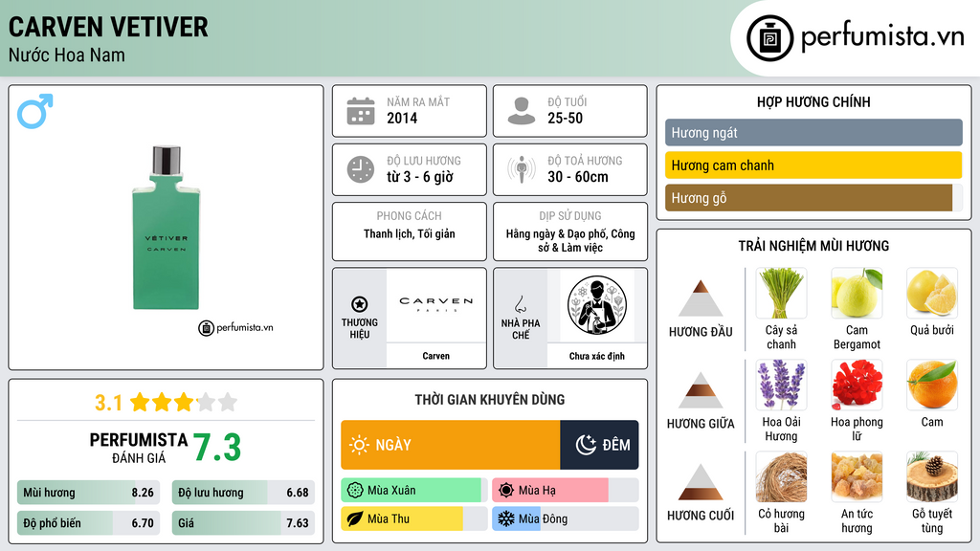Viewport: 980px width, 551px height.
Task: Click the Cam orange fruit image
Action: click(932, 385)
